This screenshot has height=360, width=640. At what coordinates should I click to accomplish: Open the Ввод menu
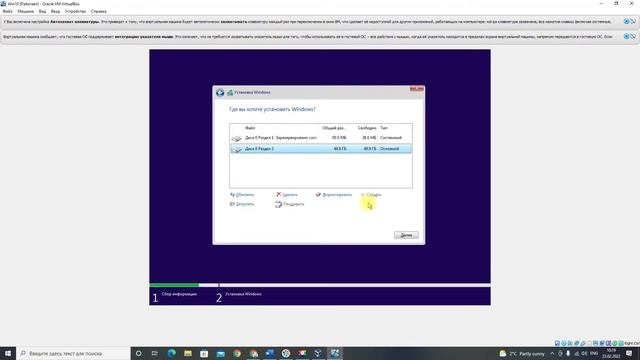tap(56, 11)
